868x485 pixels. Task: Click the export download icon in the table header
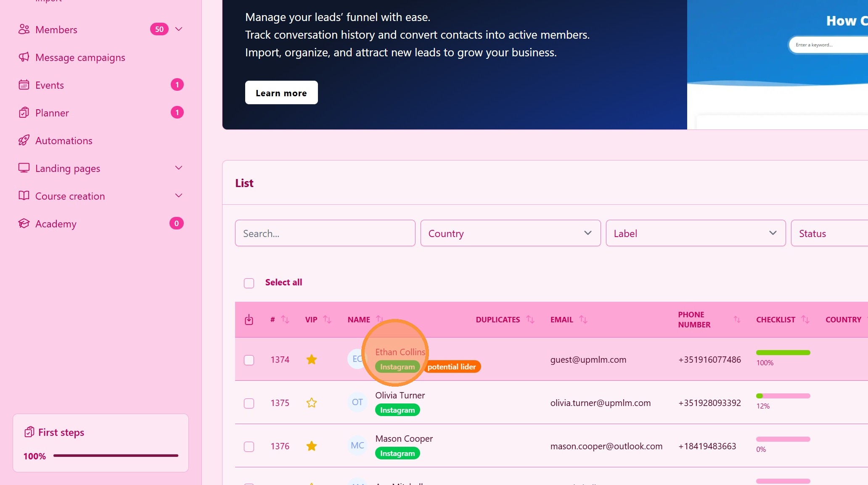pos(249,320)
